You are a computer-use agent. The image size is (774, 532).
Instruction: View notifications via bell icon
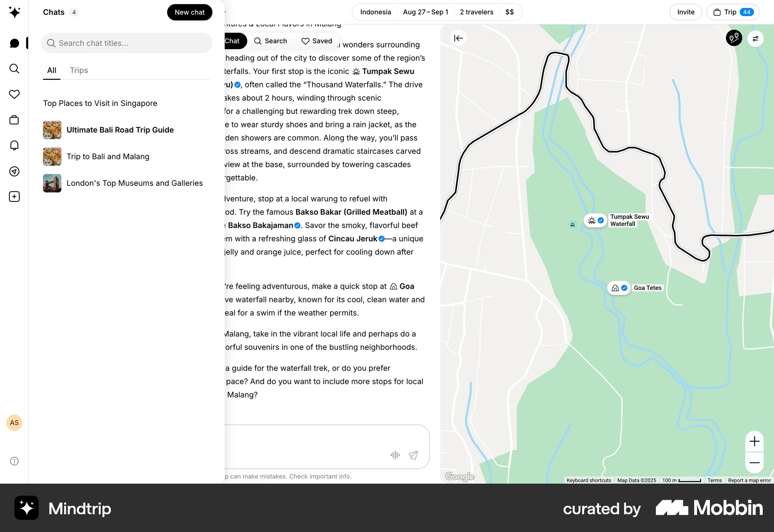point(15,145)
